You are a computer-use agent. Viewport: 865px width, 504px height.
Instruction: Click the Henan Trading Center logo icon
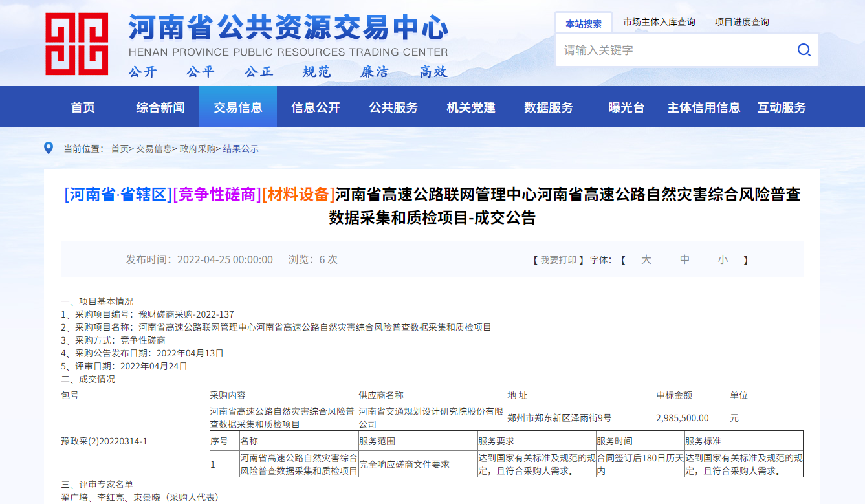pyautogui.click(x=77, y=42)
